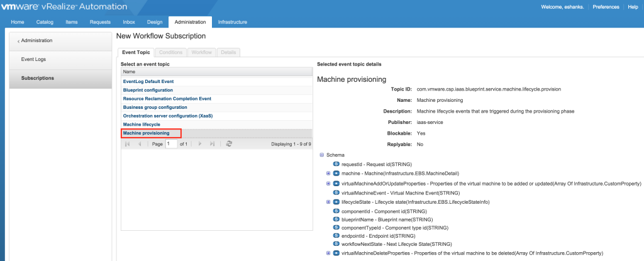Refresh the event topic list

point(230,144)
